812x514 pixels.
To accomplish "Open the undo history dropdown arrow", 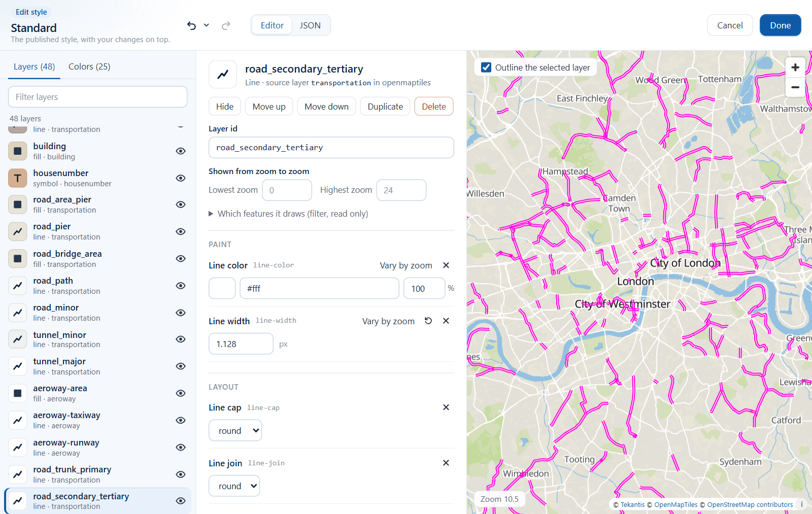I will tap(207, 25).
